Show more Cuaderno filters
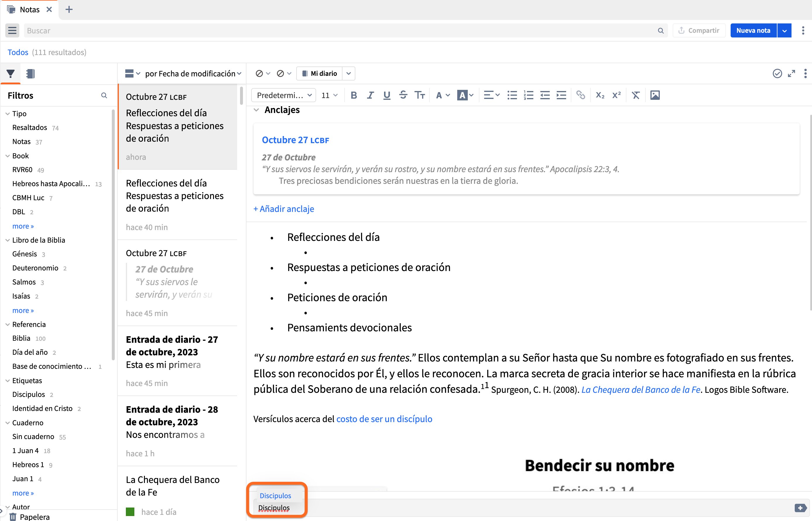 (x=23, y=493)
